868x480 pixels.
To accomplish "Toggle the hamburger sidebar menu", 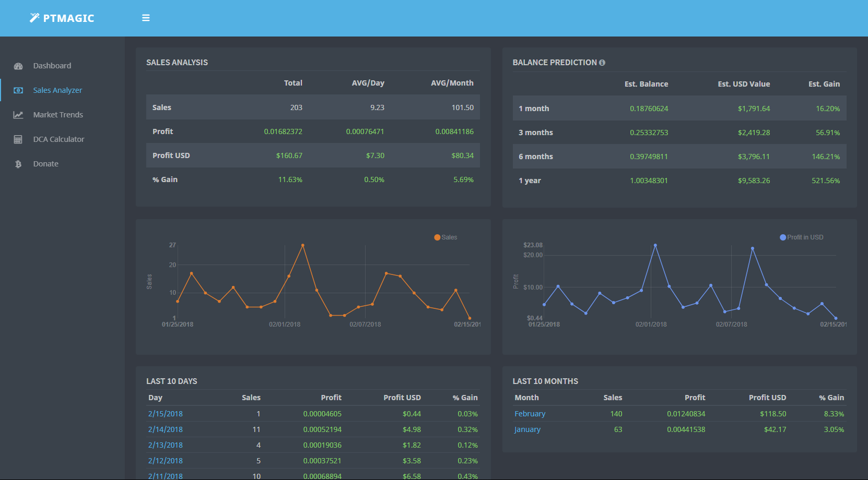I will (x=146, y=18).
